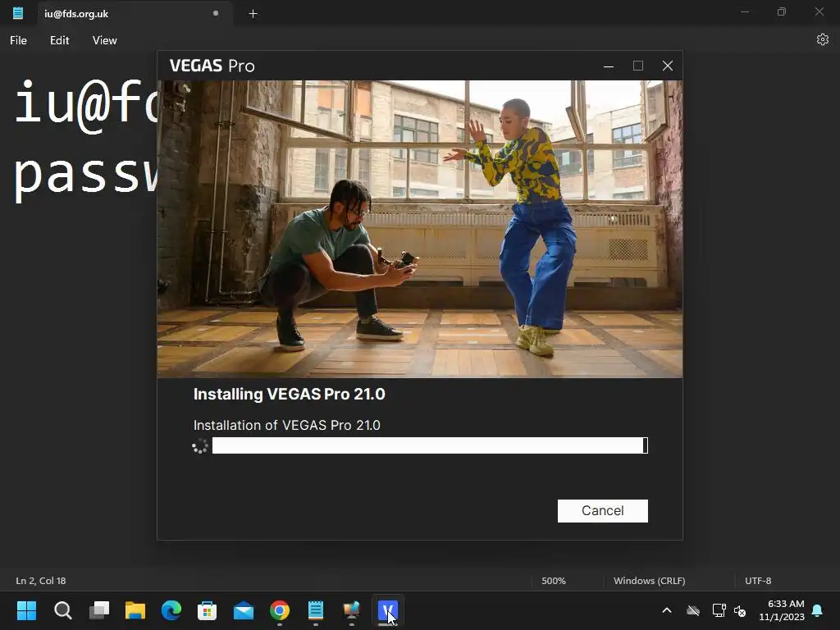Click the Installation of VEGAS Pro 21.0 status text

(286, 426)
